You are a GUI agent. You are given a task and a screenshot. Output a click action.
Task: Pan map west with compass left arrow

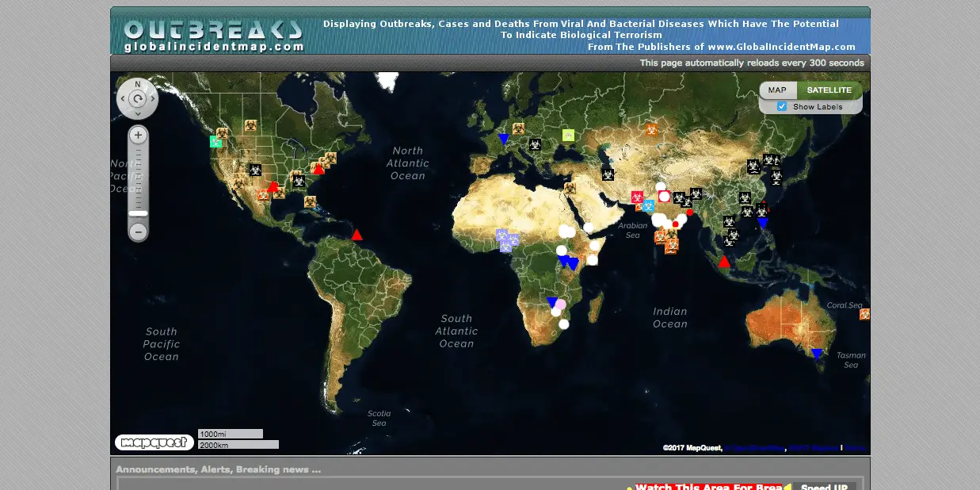coord(123,99)
